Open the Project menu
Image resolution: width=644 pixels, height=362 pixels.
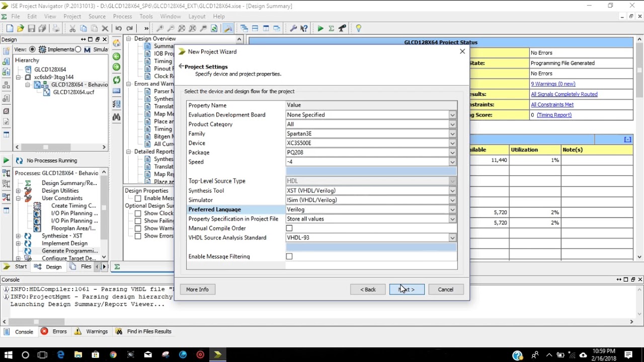coord(72,17)
